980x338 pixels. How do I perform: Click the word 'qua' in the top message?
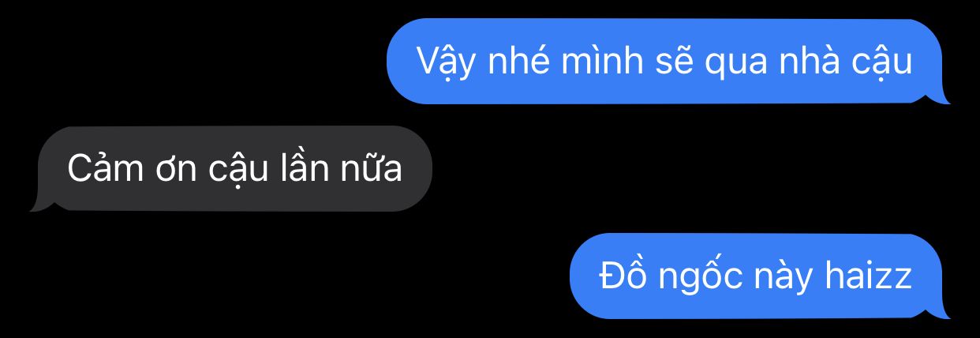point(739,65)
